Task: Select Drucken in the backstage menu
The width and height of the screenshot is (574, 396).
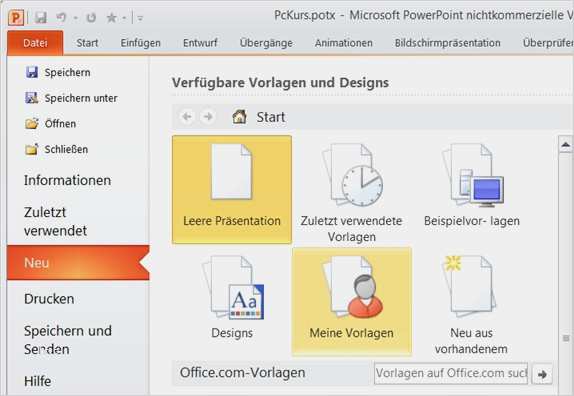Action: pos(49,299)
